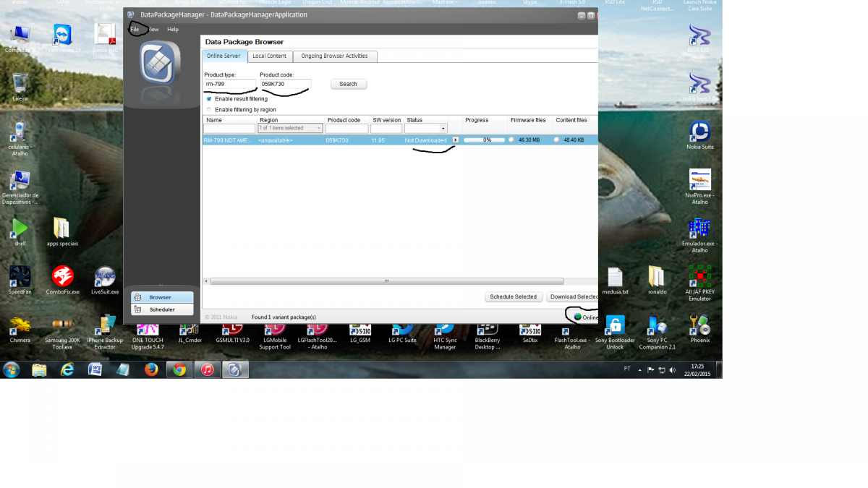Open the File menu in DataPackageManager

point(135,30)
